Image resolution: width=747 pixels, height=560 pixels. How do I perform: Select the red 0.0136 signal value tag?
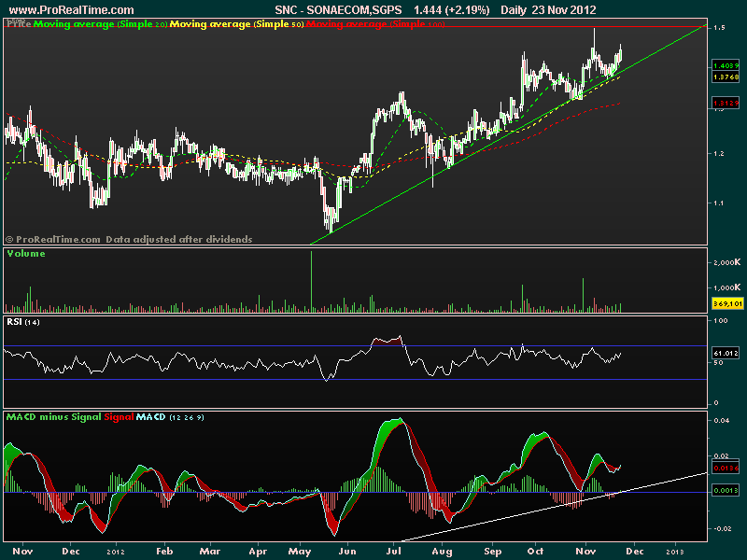tap(726, 469)
